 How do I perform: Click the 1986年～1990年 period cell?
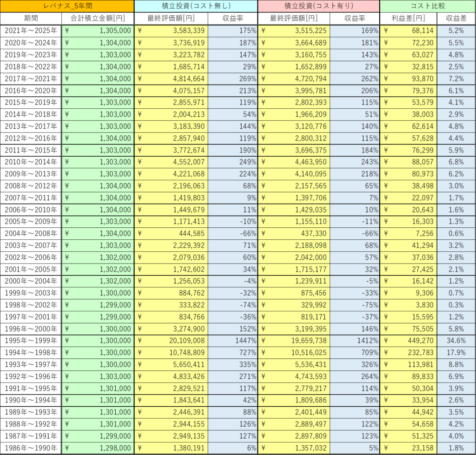point(31,448)
